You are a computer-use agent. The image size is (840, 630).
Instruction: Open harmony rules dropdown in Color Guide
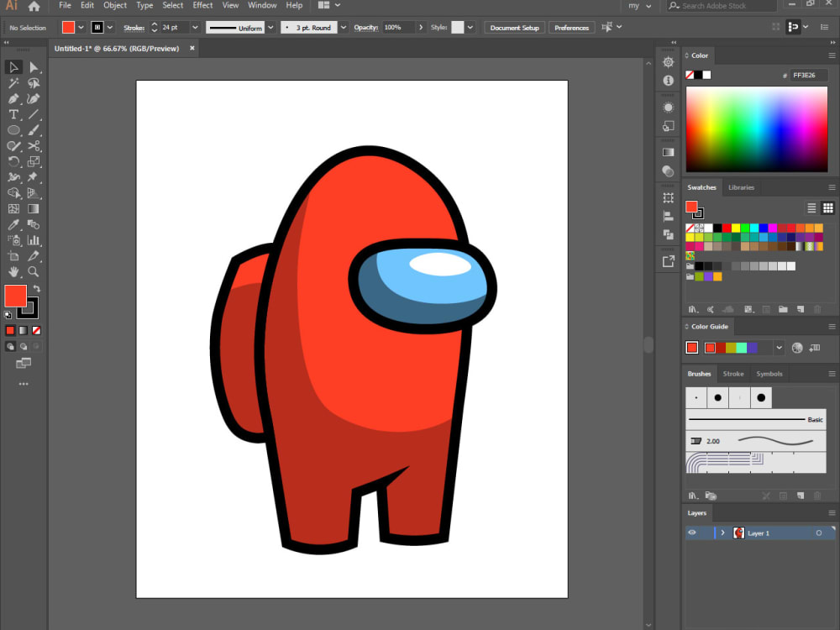[x=779, y=348]
